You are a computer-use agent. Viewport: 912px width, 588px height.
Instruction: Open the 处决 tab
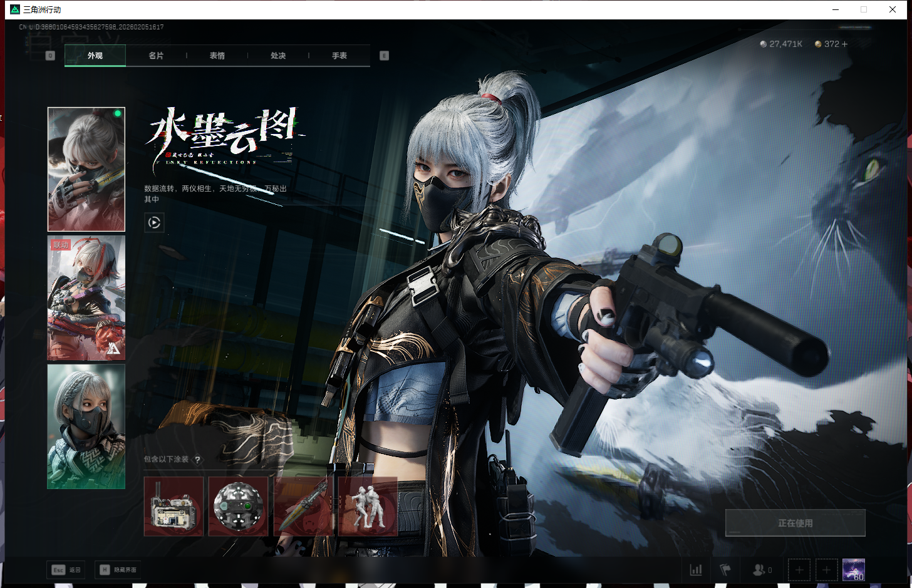click(x=278, y=56)
